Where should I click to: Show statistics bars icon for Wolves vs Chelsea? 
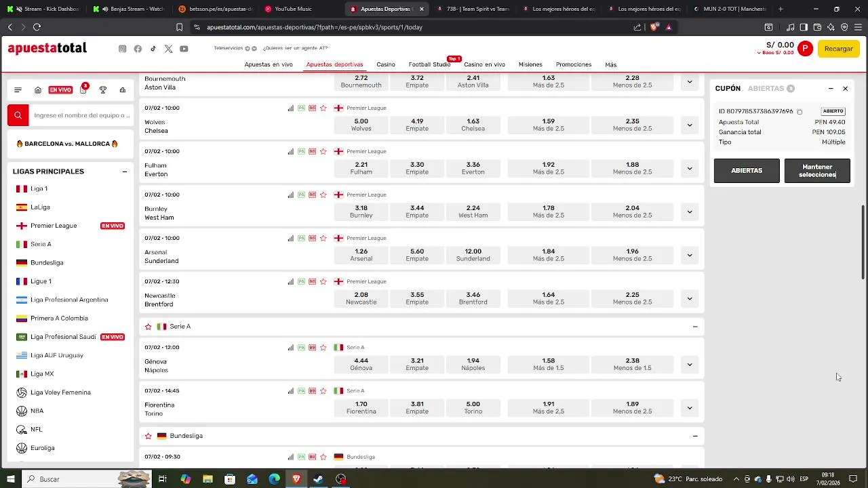pos(291,108)
